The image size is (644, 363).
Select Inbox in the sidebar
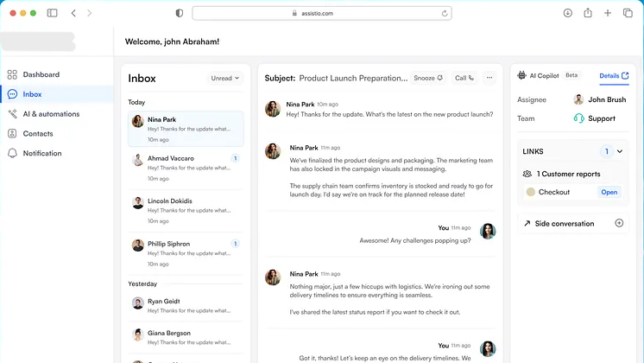coord(56,94)
